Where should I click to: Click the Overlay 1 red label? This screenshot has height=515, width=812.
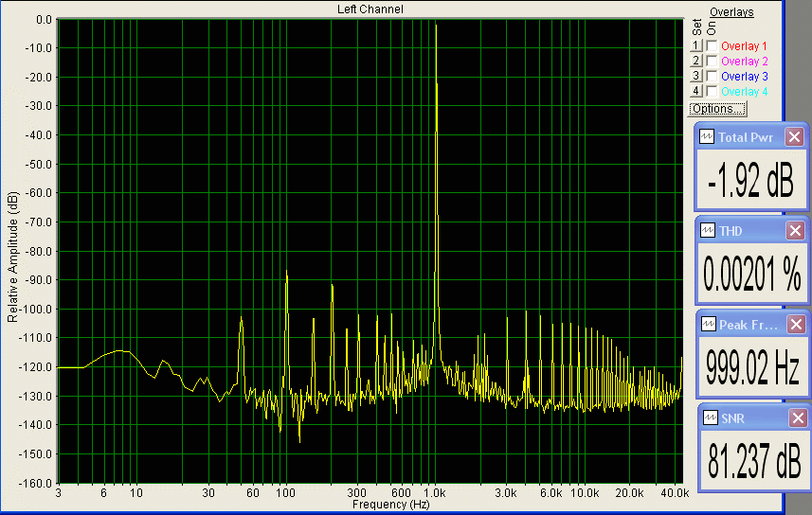click(744, 46)
